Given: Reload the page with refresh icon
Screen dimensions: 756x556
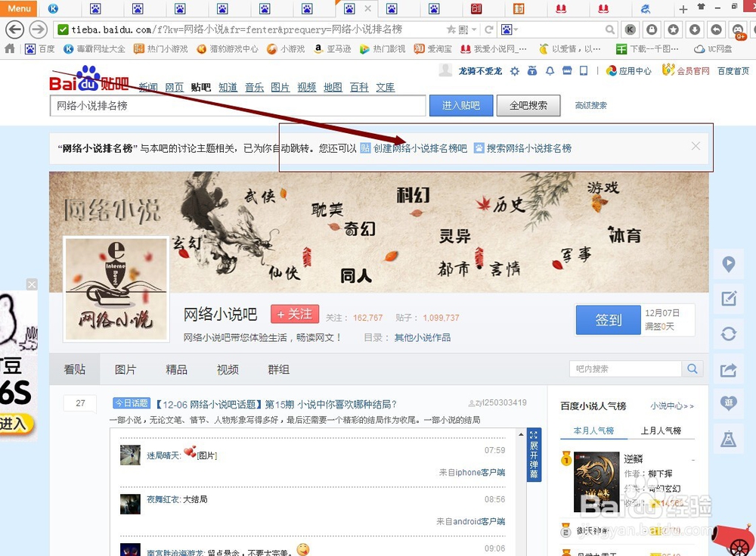Looking at the screenshot, I should [x=489, y=30].
